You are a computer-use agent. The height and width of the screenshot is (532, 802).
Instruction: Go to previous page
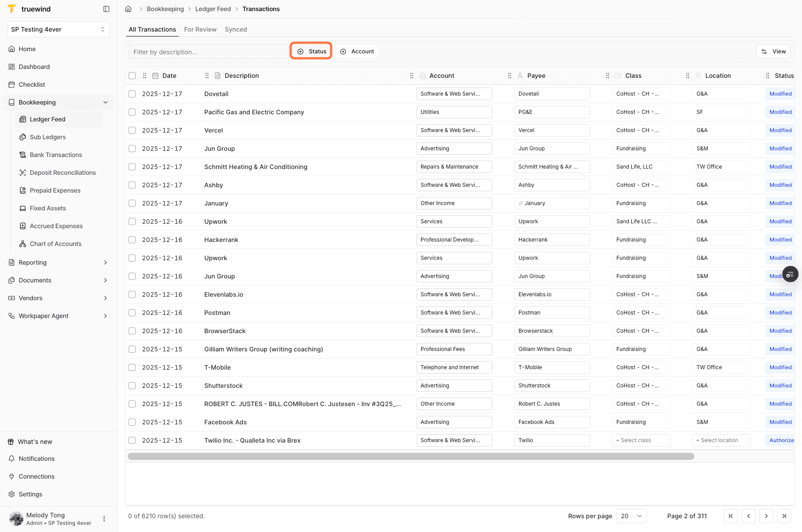[x=749, y=516]
